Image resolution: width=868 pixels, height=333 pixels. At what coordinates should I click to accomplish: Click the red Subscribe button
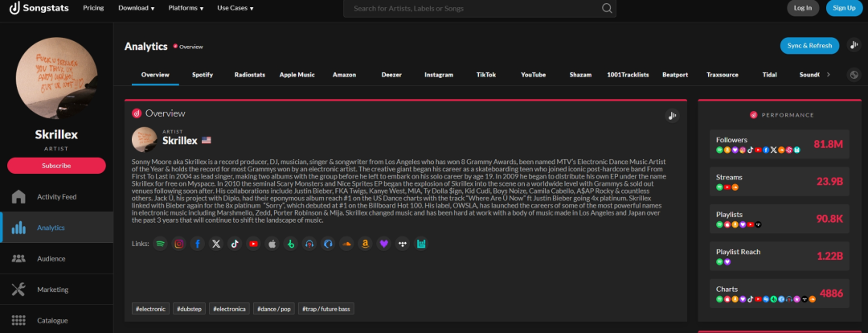(x=56, y=165)
